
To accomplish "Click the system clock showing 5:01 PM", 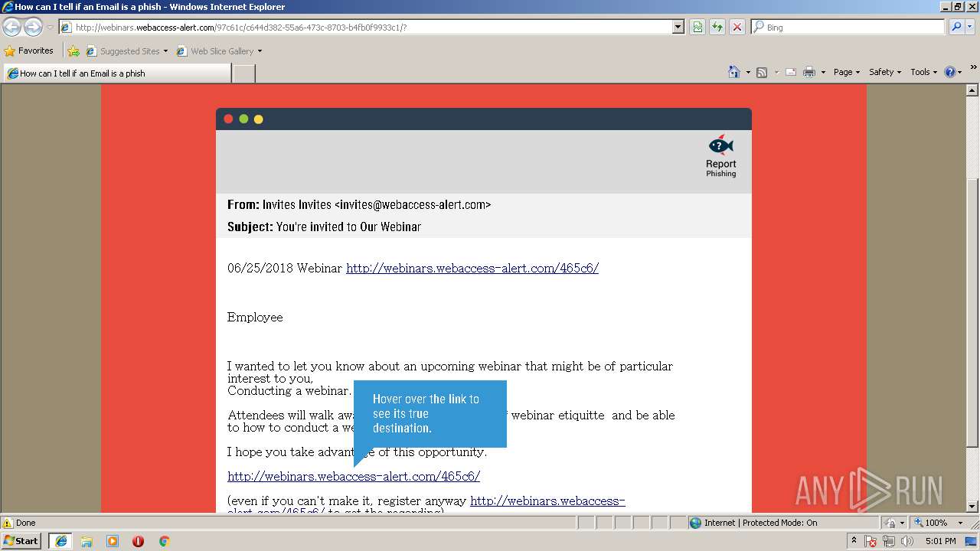I will 940,541.
